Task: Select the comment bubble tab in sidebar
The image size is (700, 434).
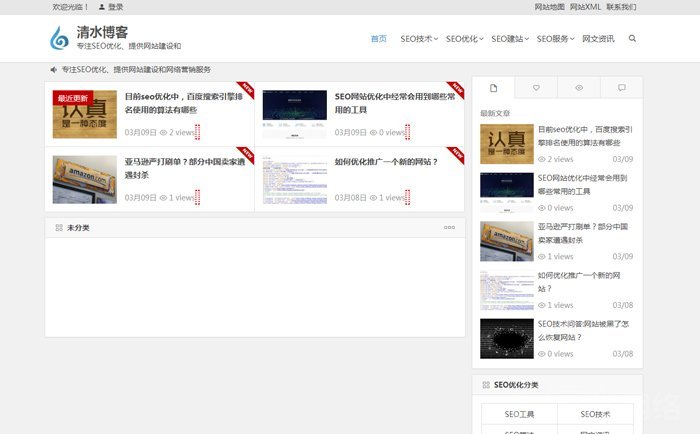Action: 622,88
